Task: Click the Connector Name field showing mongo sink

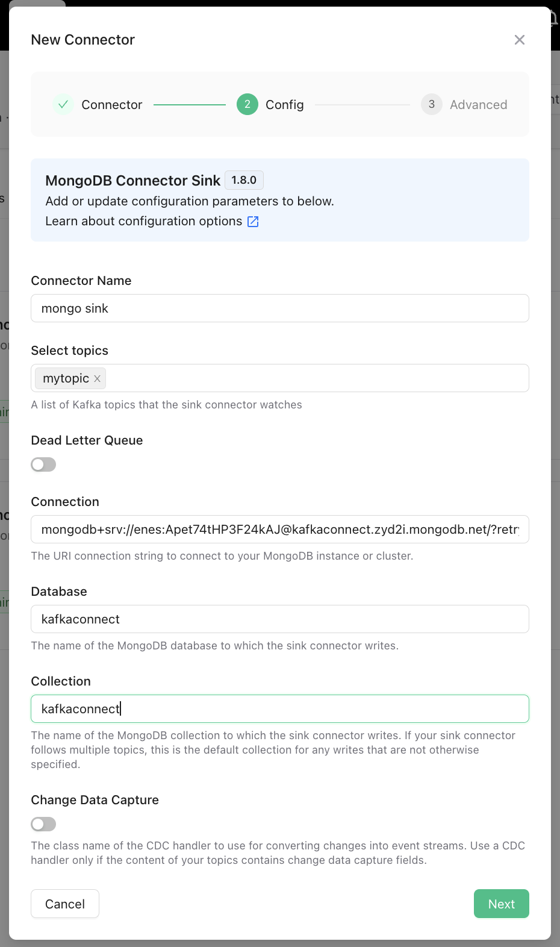Action: (x=279, y=308)
